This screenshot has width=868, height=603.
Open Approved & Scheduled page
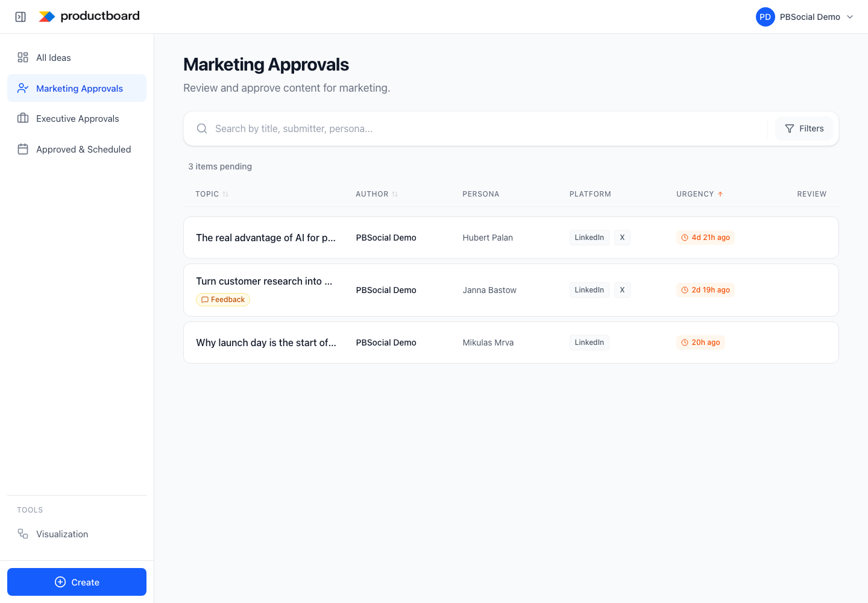tap(77, 149)
